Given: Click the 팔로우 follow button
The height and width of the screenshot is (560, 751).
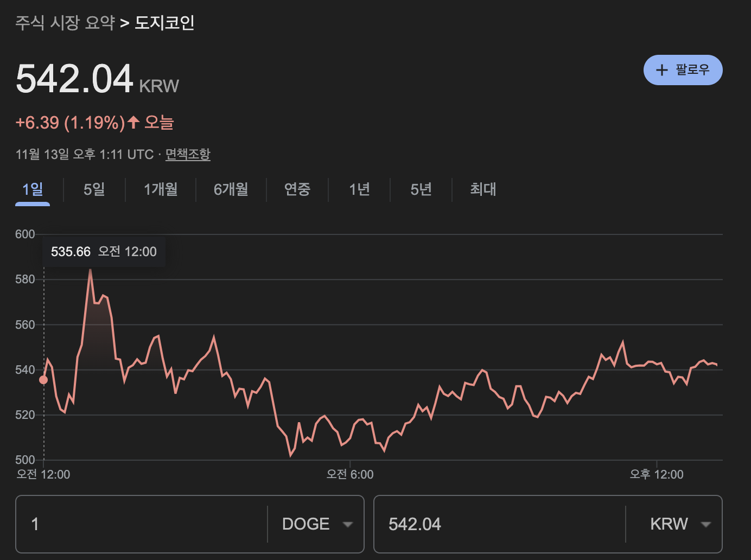Looking at the screenshot, I should point(683,70).
